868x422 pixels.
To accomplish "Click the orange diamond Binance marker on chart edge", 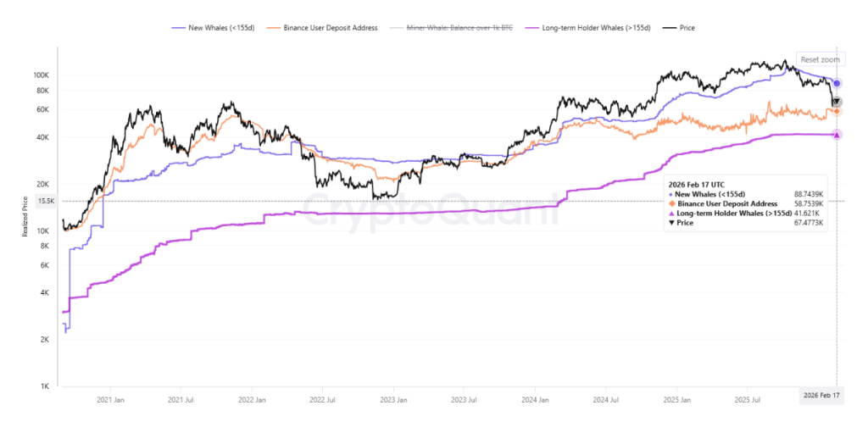I will click(x=837, y=111).
